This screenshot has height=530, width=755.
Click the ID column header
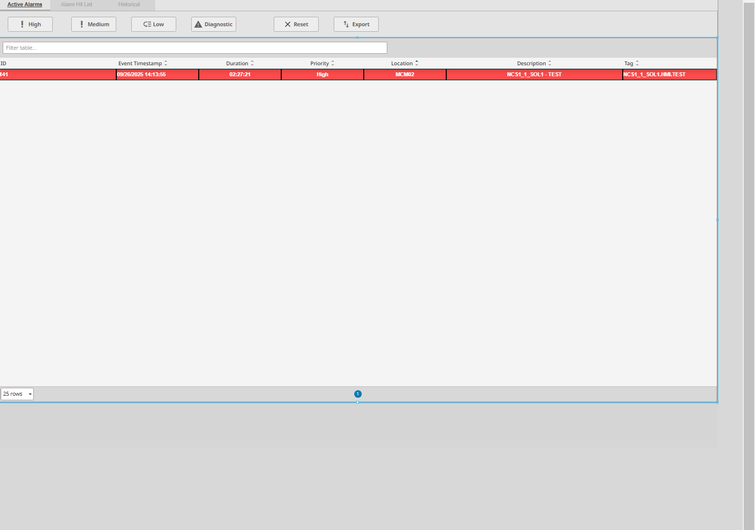click(x=4, y=63)
